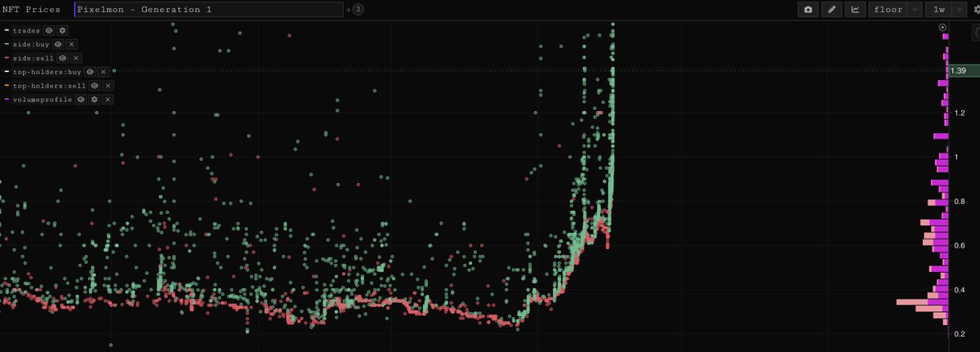Remove the top-holders:sell series

[108, 86]
